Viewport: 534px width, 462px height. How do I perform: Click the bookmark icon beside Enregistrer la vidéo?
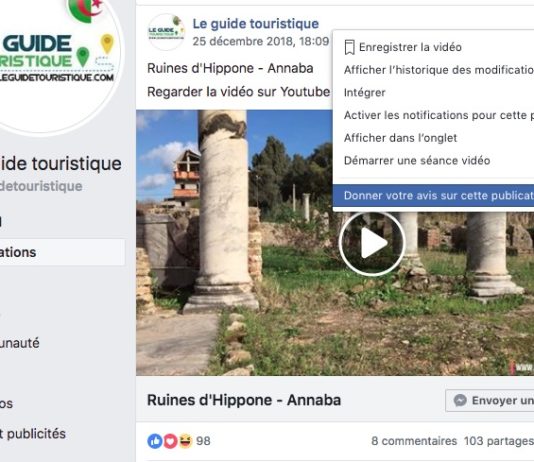point(349,47)
